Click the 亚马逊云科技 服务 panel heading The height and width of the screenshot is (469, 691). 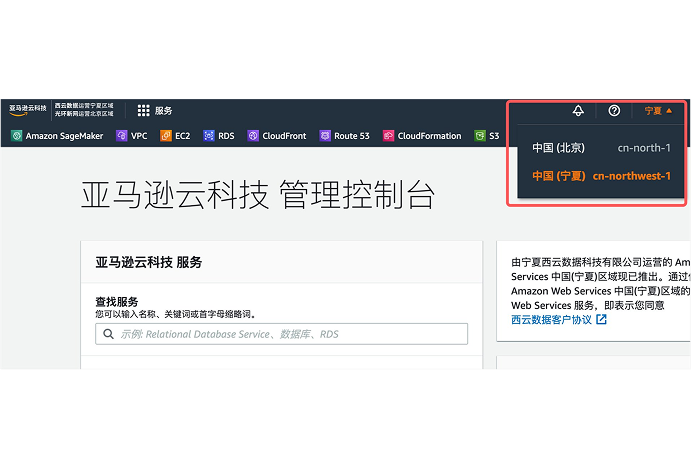pyautogui.click(x=149, y=262)
